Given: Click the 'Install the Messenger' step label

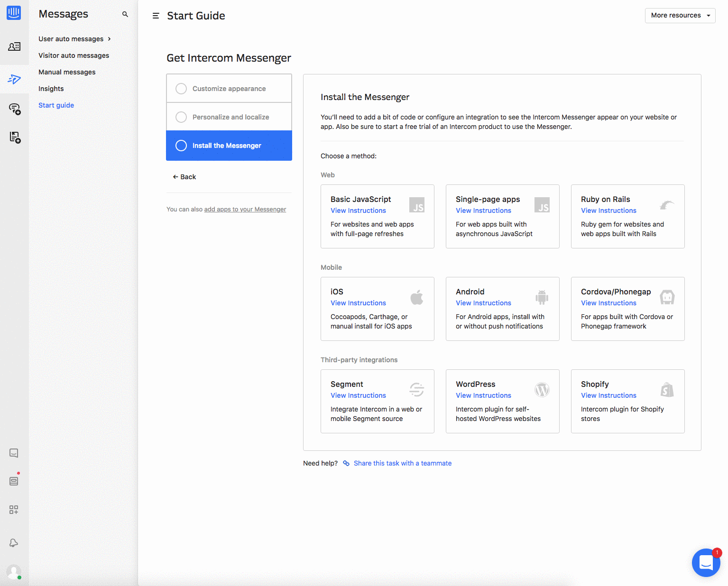Looking at the screenshot, I should click(x=227, y=146).
